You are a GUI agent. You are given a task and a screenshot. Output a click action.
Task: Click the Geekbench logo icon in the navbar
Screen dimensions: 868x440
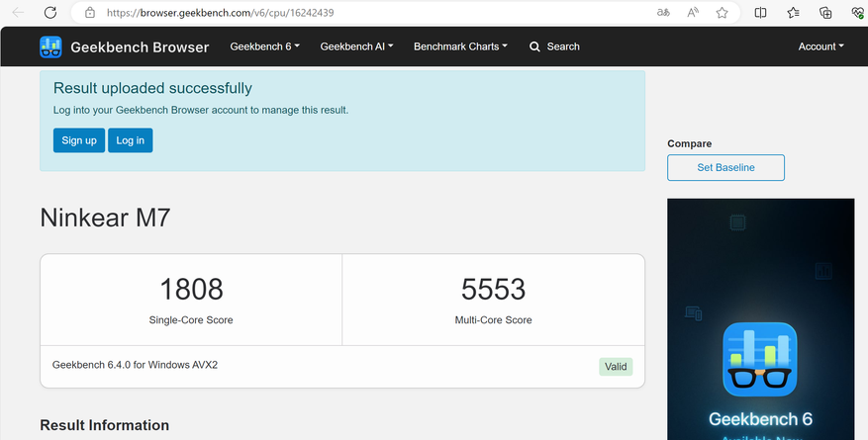pyautogui.click(x=50, y=47)
